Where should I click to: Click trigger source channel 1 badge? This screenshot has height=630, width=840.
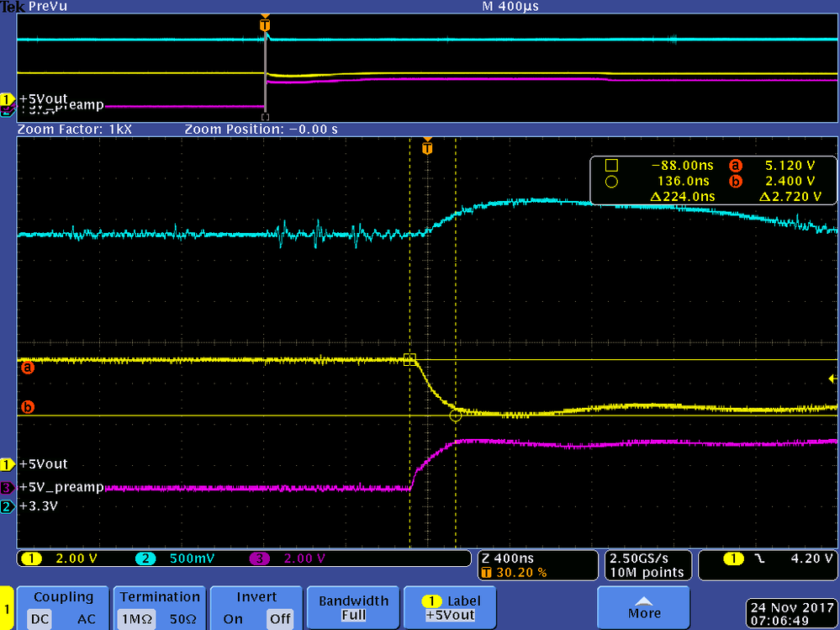[x=733, y=559]
